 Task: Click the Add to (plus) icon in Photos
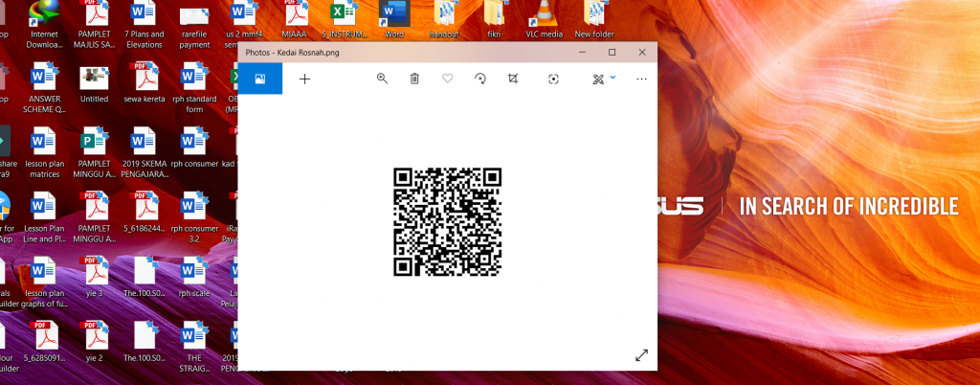click(304, 79)
